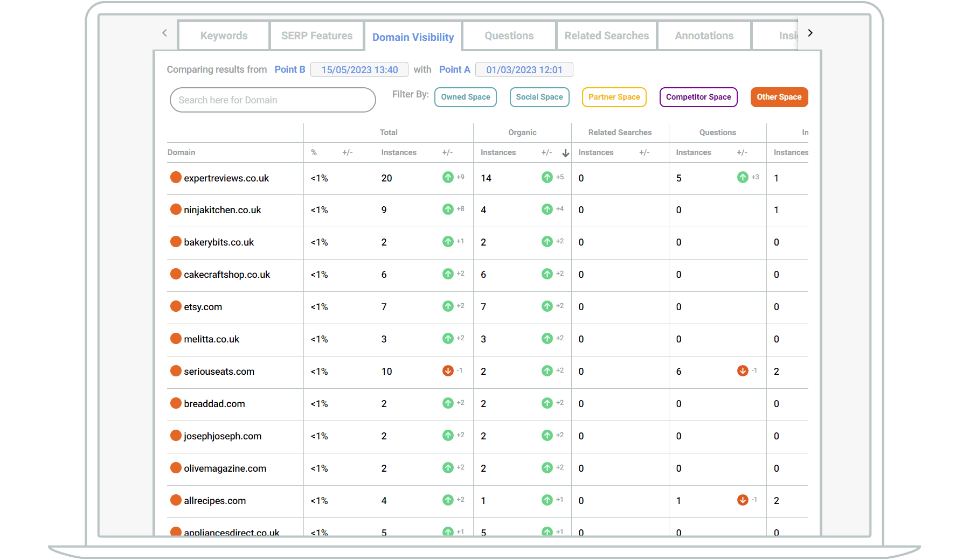The image size is (970, 560).
Task: Click green up arrow in allrecipes Total column
Action: pos(448,500)
